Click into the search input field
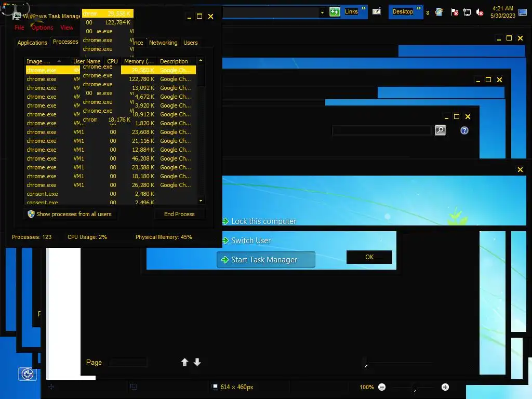 coord(382,130)
